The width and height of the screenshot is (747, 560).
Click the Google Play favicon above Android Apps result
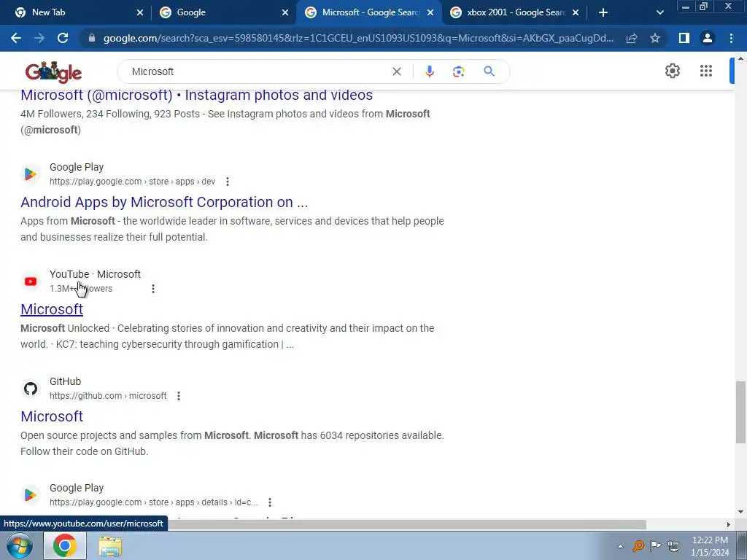pyautogui.click(x=31, y=174)
